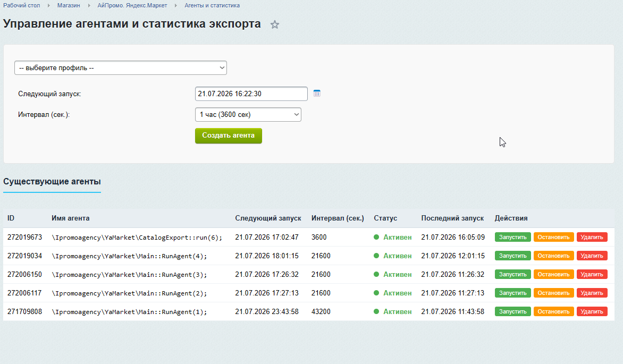Select agent ID 272019034
This screenshot has width=623, height=364.
[x=24, y=256]
